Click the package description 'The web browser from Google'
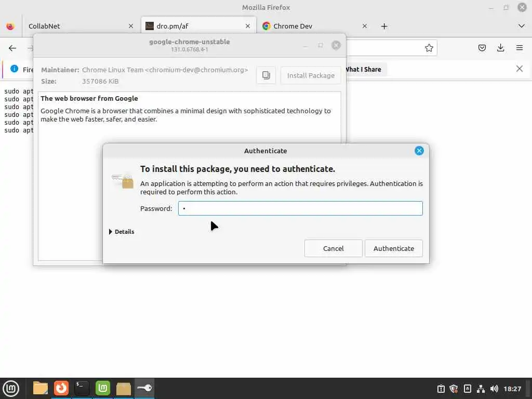The height and width of the screenshot is (399, 532). click(89, 98)
